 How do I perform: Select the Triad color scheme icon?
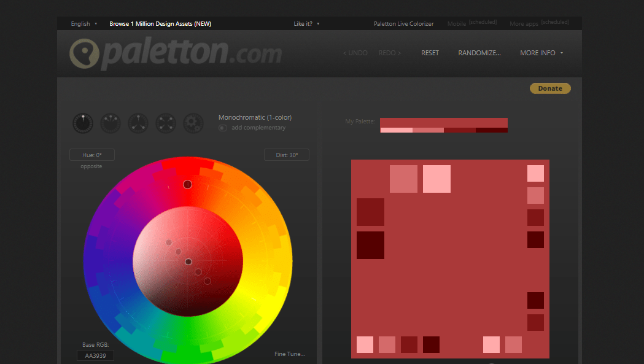[138, 123]
